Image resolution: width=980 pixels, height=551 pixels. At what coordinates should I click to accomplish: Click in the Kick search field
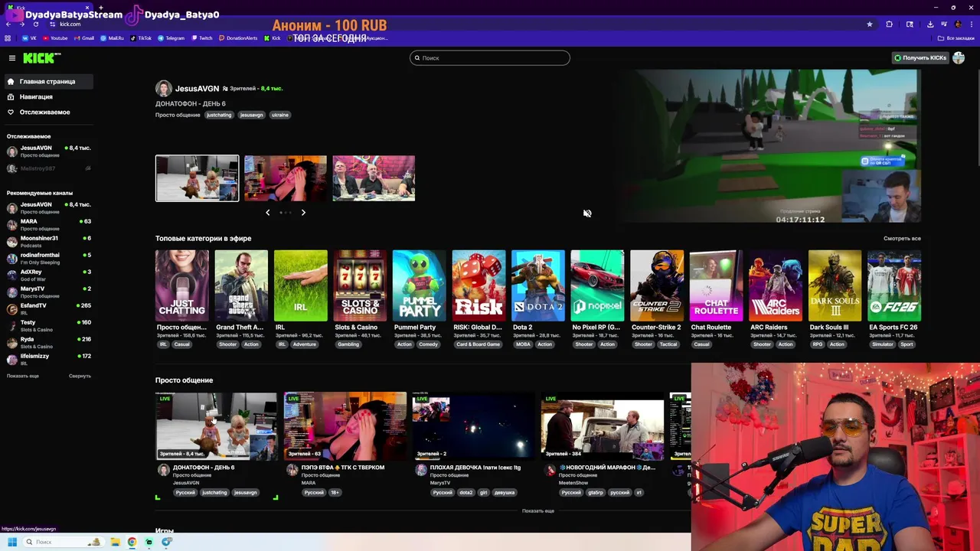pos(490,58)
